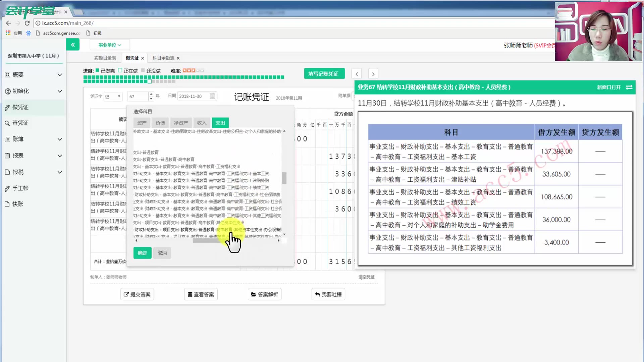644x362 pixels.
Task: Go to previous task arrow button
Action: pos(357,74)
